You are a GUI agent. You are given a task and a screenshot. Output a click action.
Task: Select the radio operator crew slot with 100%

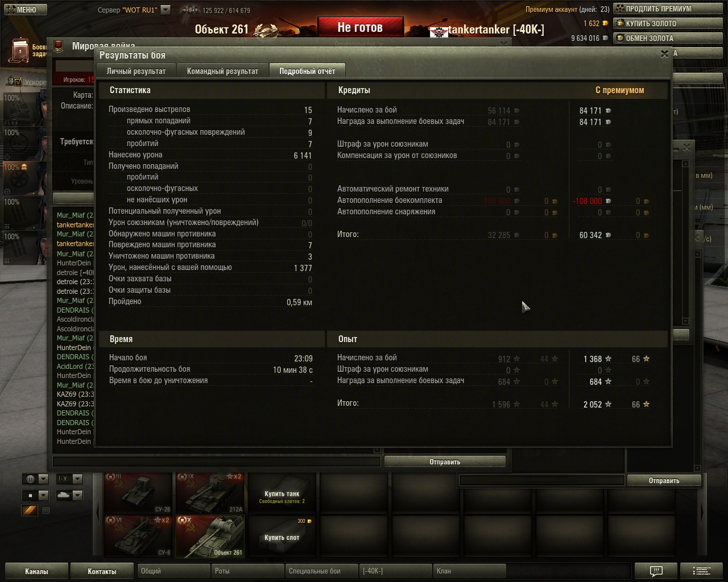point(26,178)
